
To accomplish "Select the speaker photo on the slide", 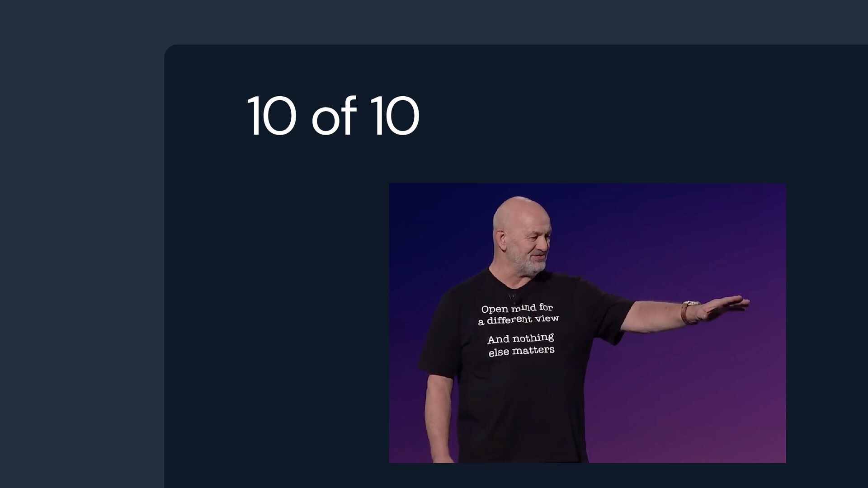I will click(x=587, y=323).
